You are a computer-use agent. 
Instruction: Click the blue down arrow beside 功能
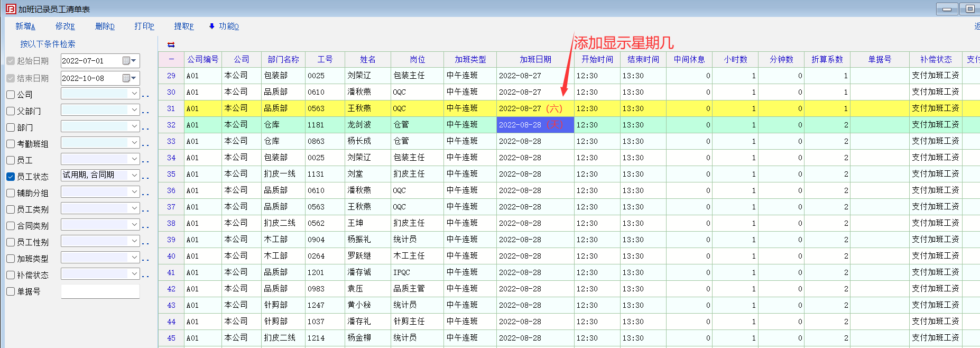pyautogui.click(x=212, y=26)
